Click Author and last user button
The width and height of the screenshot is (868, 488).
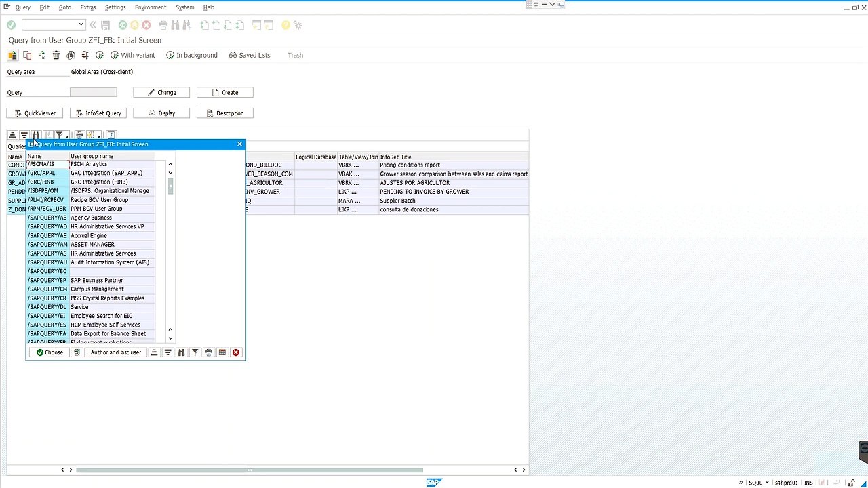tap(116, 352)
